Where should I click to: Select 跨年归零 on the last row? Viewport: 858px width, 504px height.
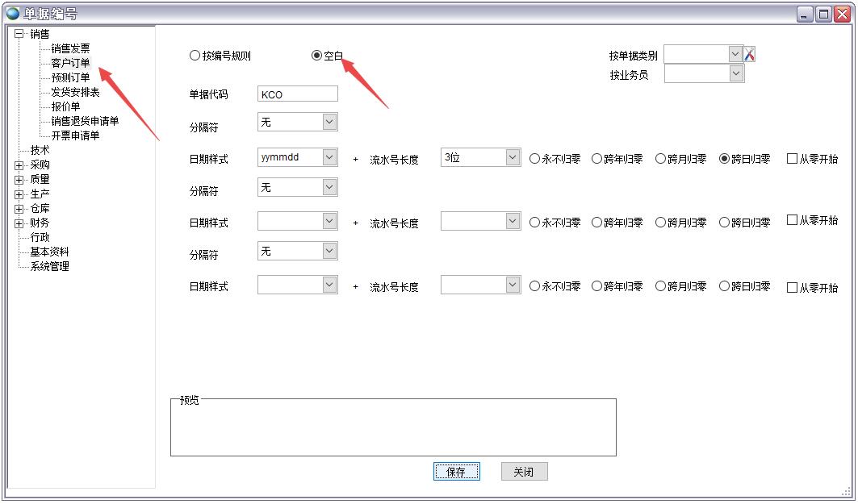[594, 287]
